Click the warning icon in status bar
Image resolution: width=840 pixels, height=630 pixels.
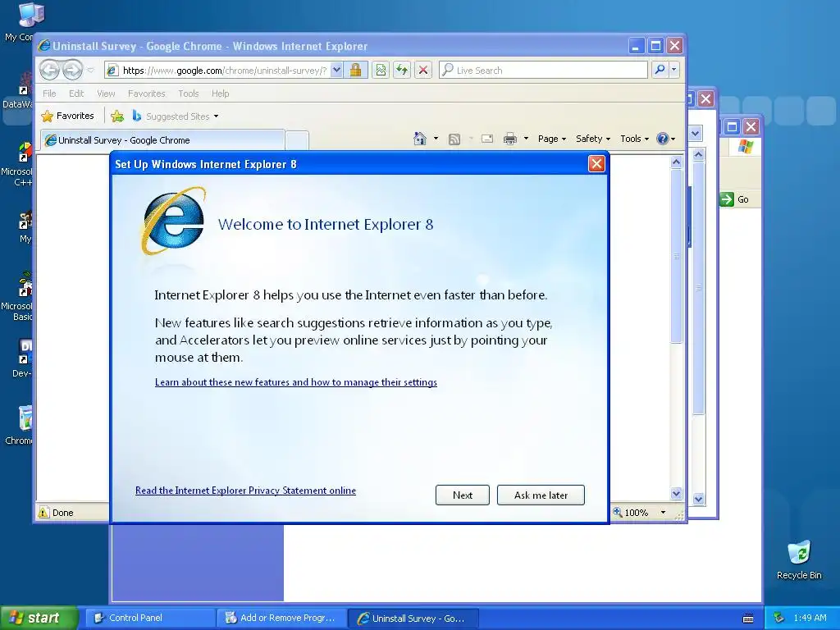(43, 512)
